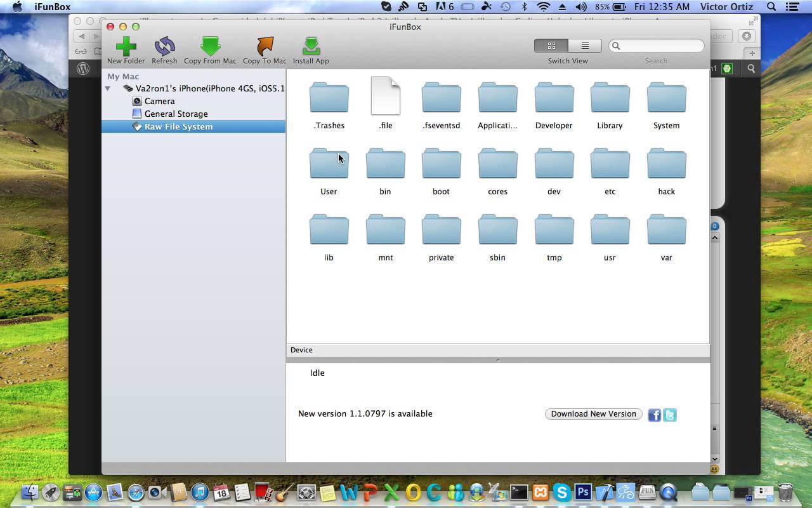This screenshot has height=508, width=812.
Task: Click the Copy To Mac toolbar icon
Action: (x=265, y=47)
